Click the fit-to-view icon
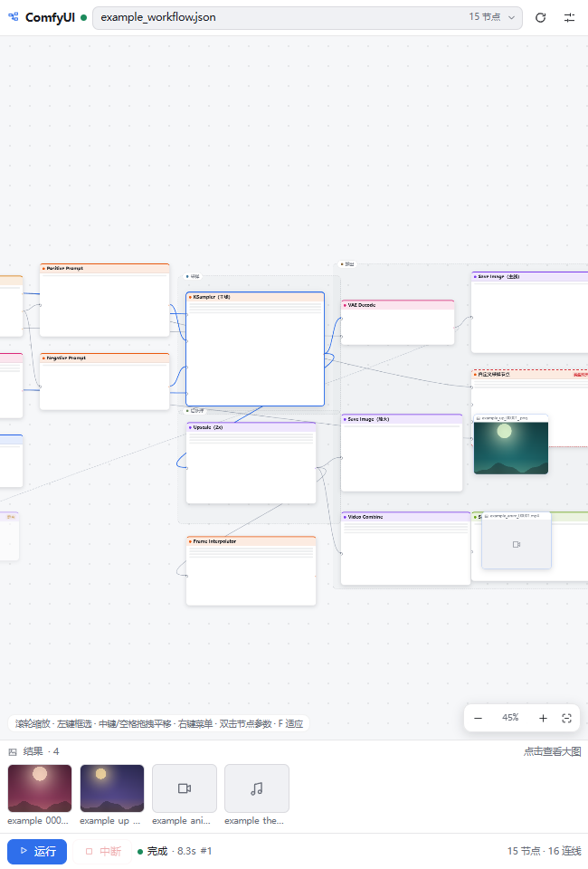This screenshot has height=869, width=588. [x=566, y=718]
